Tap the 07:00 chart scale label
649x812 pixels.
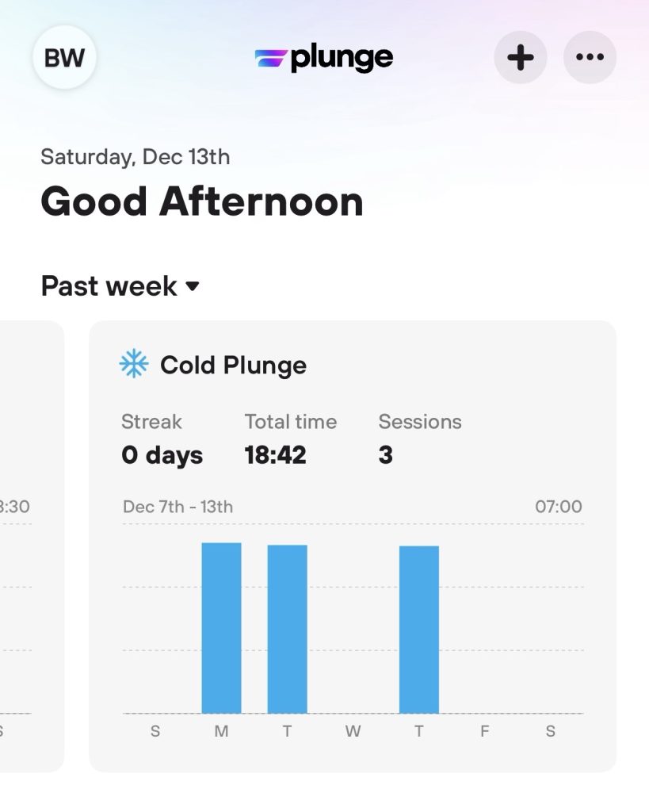tap(558, 506)
